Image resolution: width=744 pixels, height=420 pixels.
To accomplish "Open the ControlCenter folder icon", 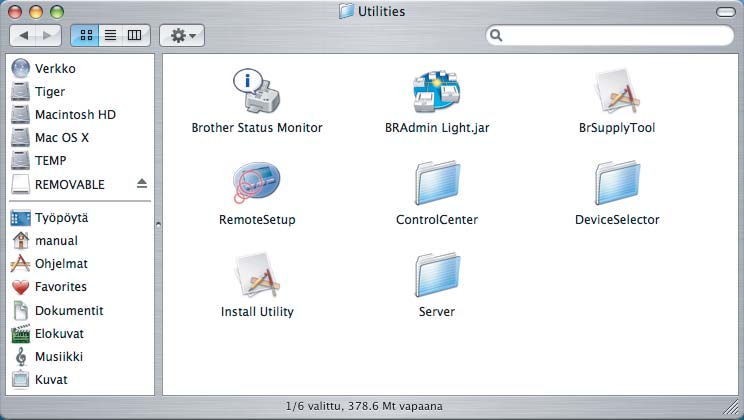I will [x=437, y=183].
